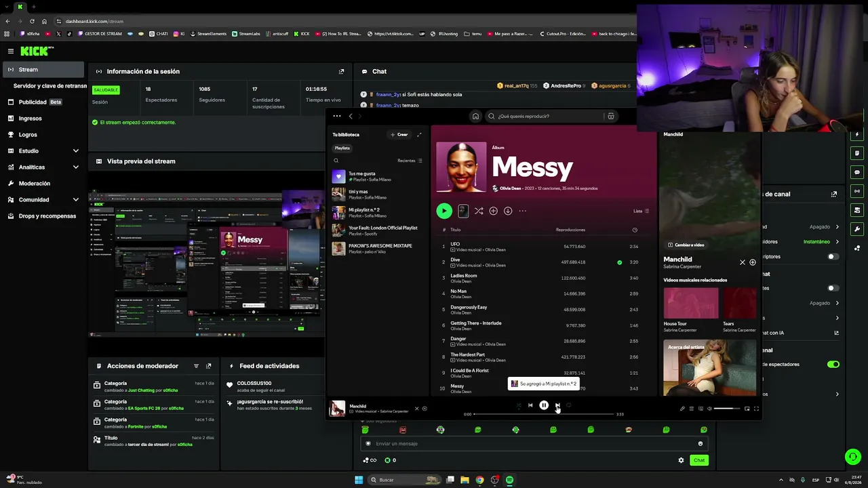The image size is (868, 488).
Task: Adjust the Spotify volume slider
Action: click(x=727, y=409)
